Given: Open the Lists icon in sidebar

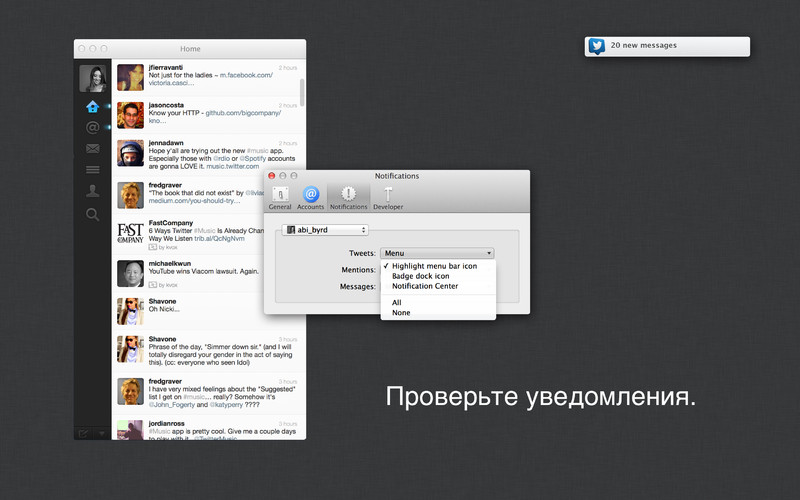Looking at the screenshot, I should (92, 170).
